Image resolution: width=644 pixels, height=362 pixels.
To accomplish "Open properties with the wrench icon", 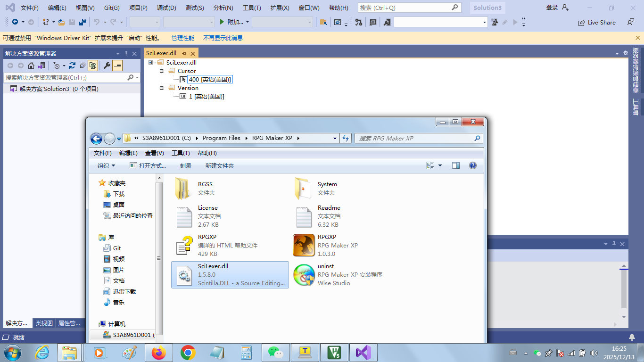I will [107, 66].
